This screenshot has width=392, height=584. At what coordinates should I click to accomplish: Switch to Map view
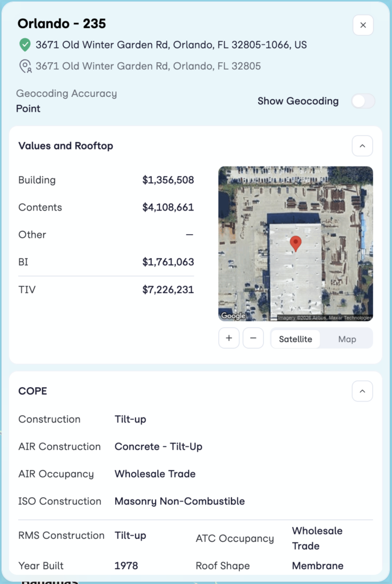tap(347, 339)
